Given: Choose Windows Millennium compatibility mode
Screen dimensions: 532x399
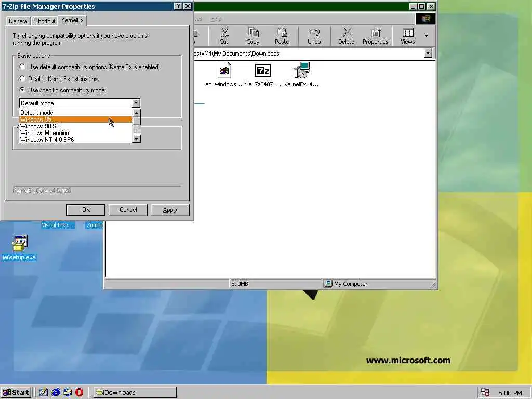Looking at the screenshot, I should (76, 133).
